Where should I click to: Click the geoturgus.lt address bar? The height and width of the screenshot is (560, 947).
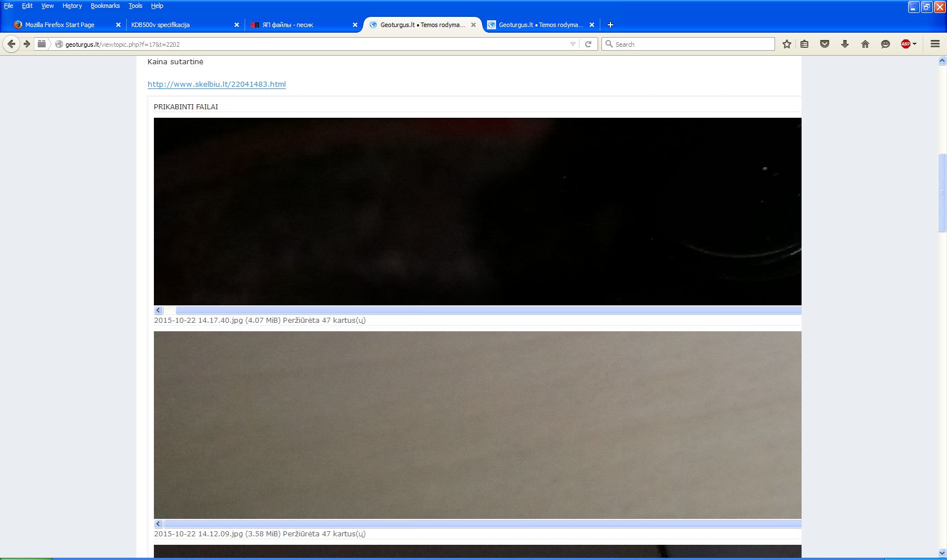(316, 44)
